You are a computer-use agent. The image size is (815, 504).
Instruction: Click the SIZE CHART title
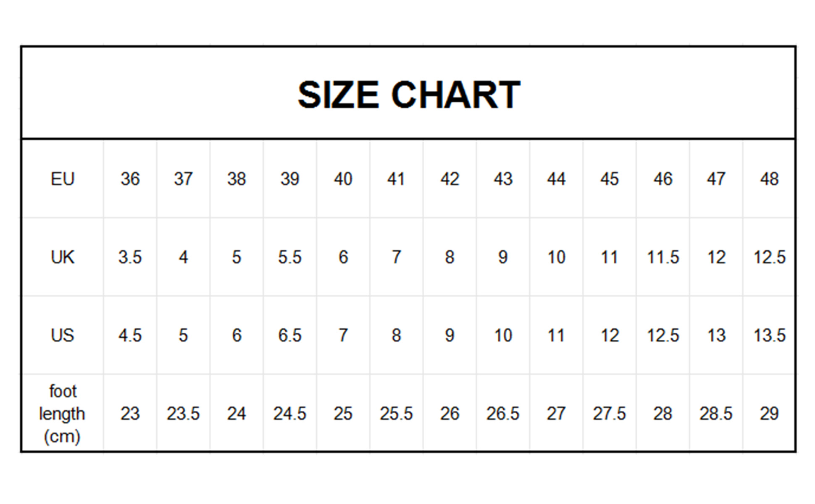tap(408, 95)
